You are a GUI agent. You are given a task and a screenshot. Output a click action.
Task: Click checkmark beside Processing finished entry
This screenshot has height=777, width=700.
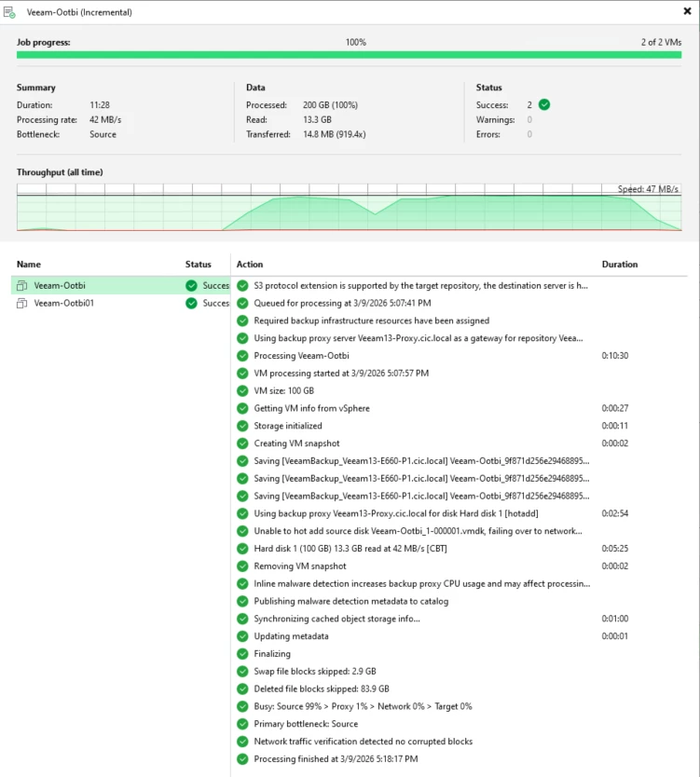tap(242, 758)
